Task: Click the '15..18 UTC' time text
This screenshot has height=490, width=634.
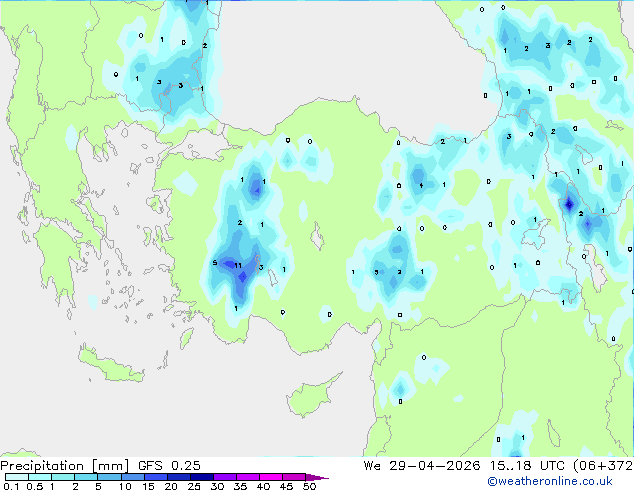Action: click(x=527, y=465)
